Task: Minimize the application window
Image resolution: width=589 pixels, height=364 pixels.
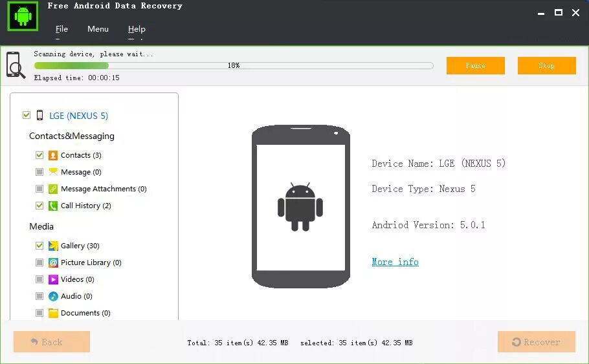Action: pos(541,13)
